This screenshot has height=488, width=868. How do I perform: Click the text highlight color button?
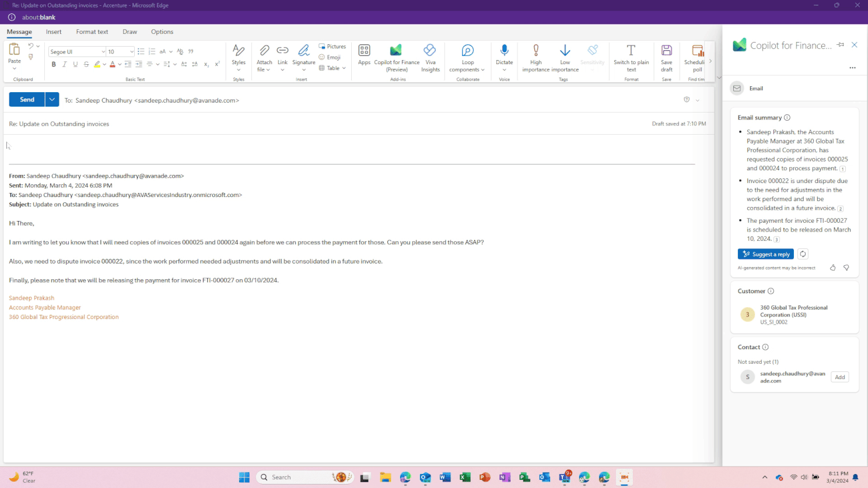(x=97, y=64)
